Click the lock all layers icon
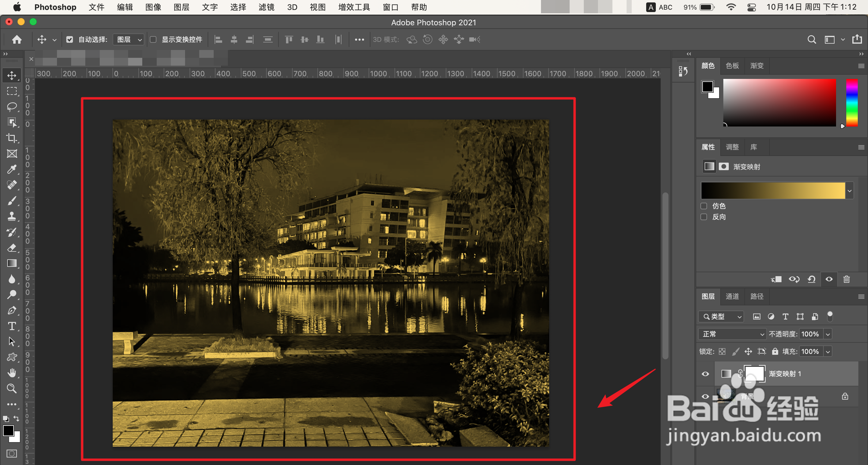The height and width of the screenshot is (465, 868). [775, 351]
